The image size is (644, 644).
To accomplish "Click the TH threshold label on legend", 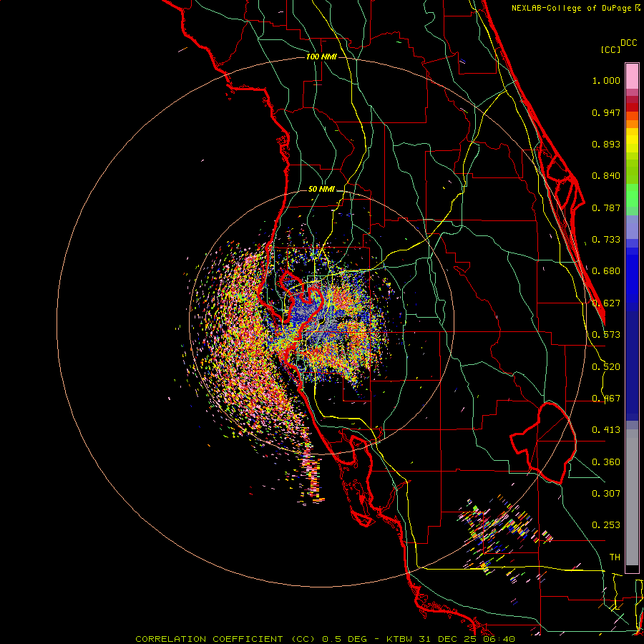I will coord(615,557).
